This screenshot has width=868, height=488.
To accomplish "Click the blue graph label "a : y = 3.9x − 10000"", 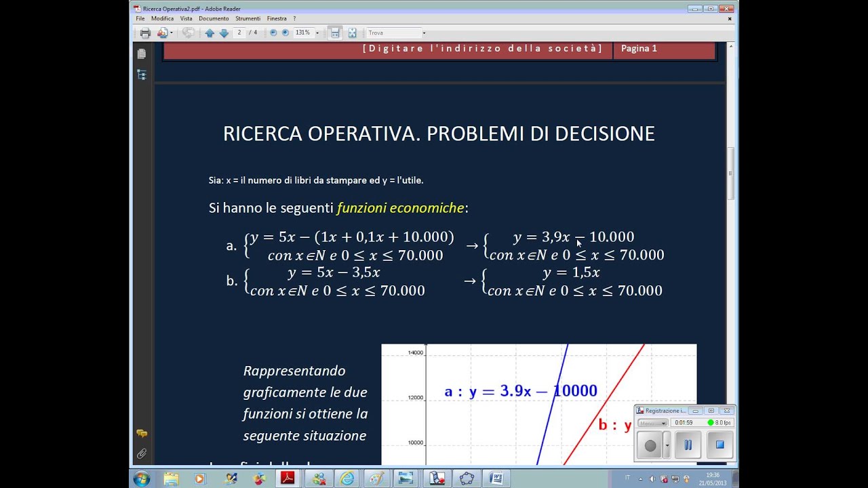I will point(521,391).
